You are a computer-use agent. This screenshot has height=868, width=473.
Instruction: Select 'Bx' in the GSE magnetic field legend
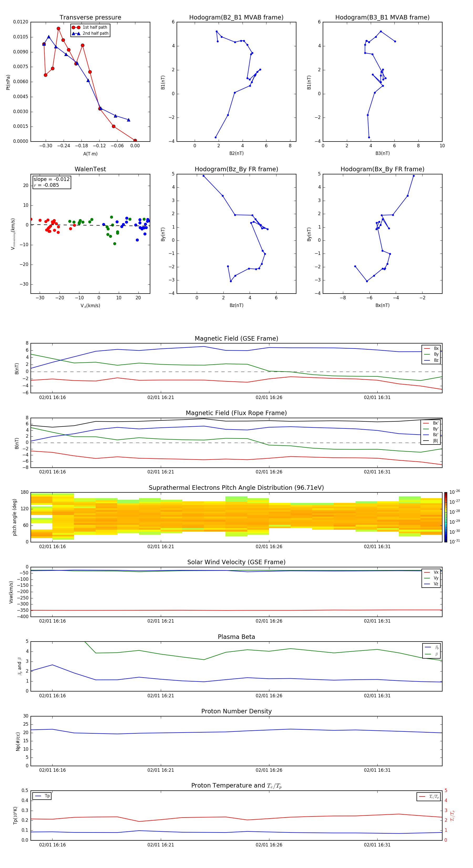[431, 349]
